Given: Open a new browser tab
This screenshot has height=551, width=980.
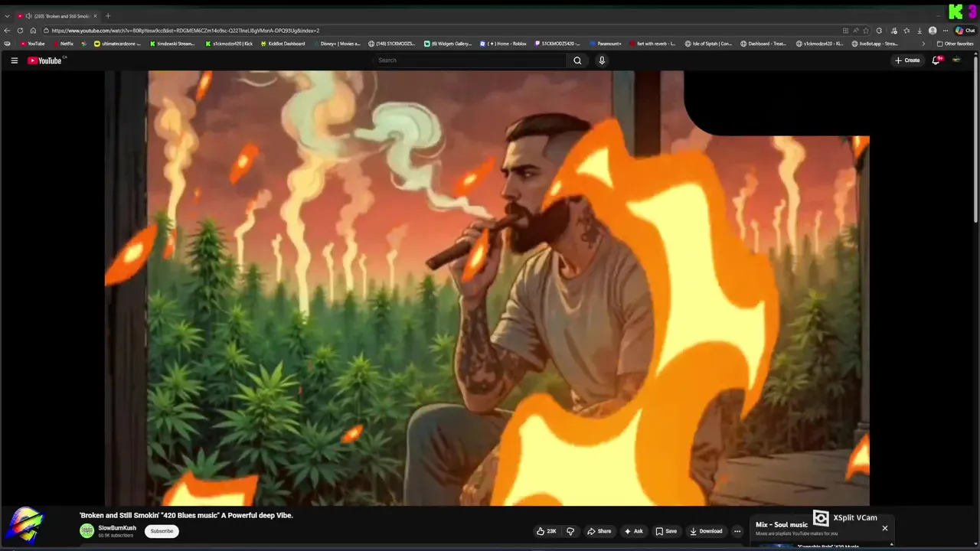Looking at the screenshot, I should (107, 16).
